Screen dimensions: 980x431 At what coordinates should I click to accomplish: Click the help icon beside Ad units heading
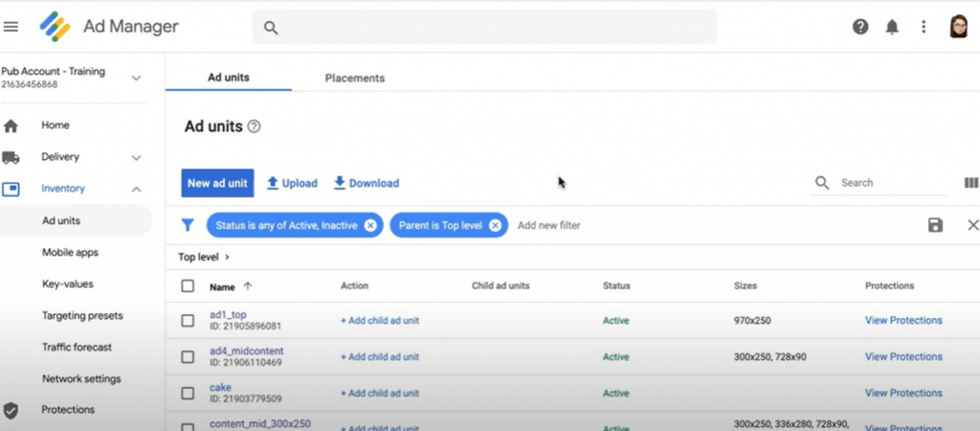coord(254,126)
